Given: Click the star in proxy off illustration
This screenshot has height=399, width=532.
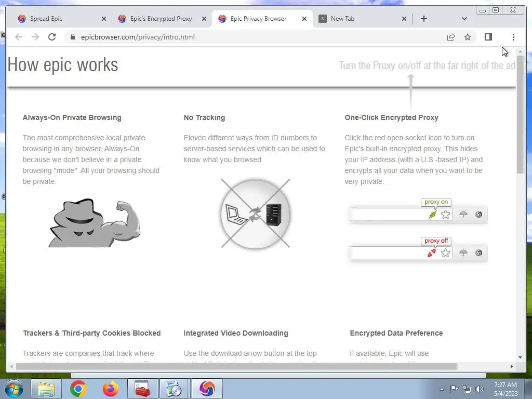Looking at the screenshot, I should point(445,253).
